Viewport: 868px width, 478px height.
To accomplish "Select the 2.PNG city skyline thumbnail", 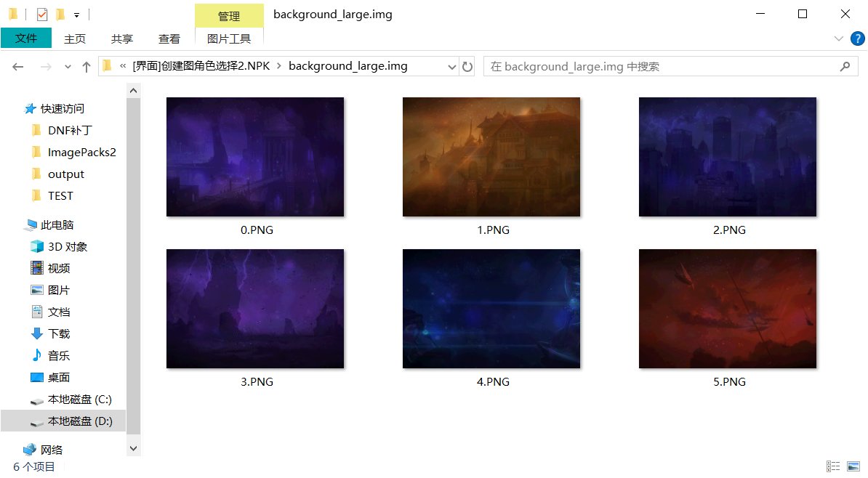I will (x=728, y=157).
